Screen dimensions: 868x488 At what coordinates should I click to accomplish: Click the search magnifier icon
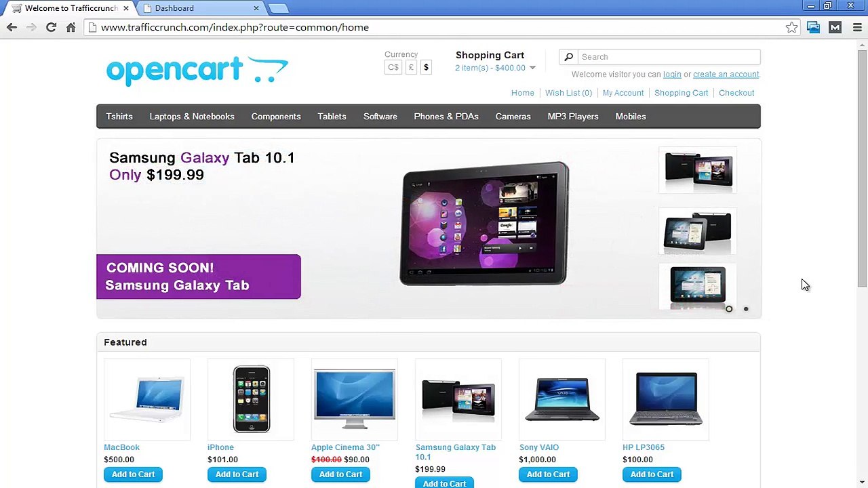(569, 57)
